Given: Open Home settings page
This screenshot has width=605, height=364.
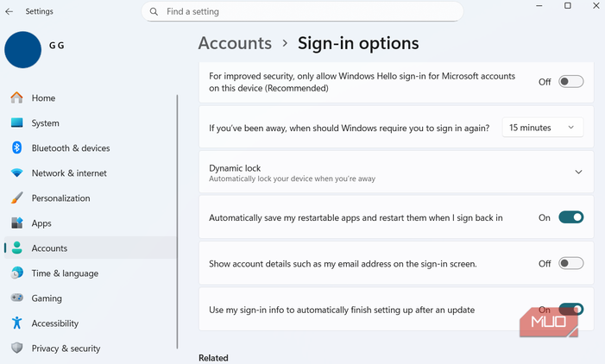Looking at the screenshot, I should pyautogui.click(x=91, y=98).
